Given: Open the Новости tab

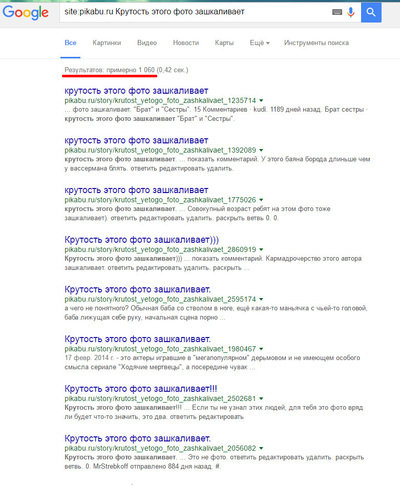Looking at the screenshot, I should click(x=186, y=43).
